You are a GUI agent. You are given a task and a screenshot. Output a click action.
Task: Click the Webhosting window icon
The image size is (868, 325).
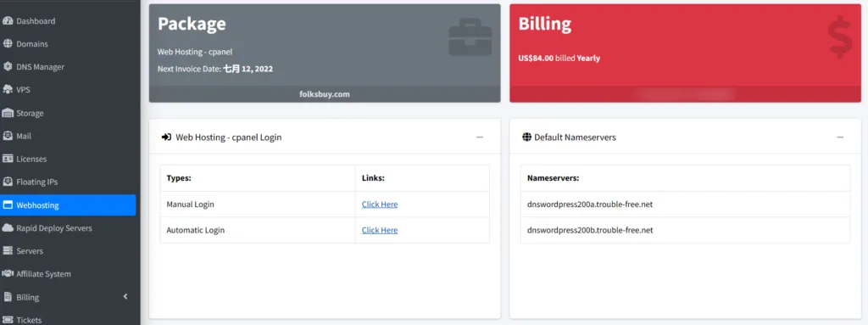[x=7, y=205]
